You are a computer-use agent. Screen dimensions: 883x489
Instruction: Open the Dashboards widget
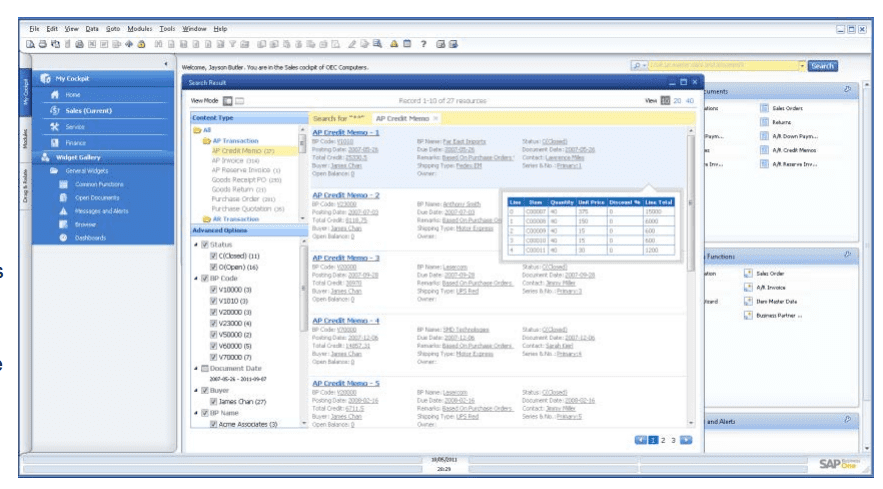(x=90, y=238)
